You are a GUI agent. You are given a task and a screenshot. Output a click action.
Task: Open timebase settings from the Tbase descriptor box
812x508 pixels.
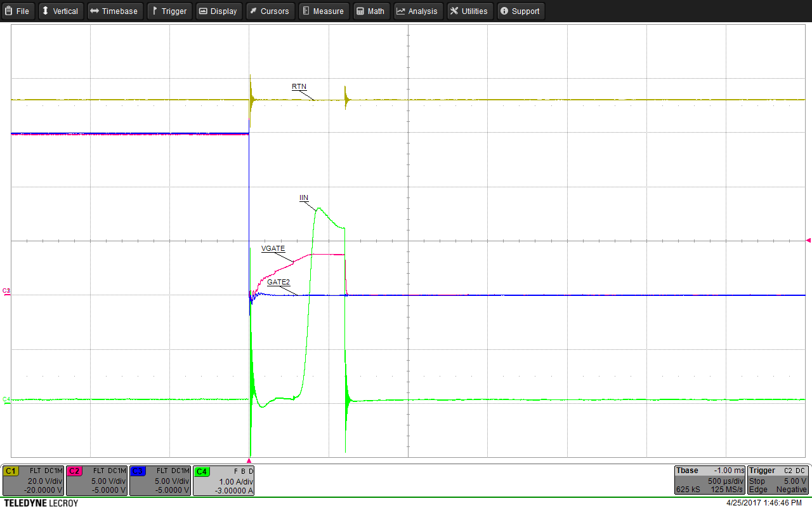[709, 480]
